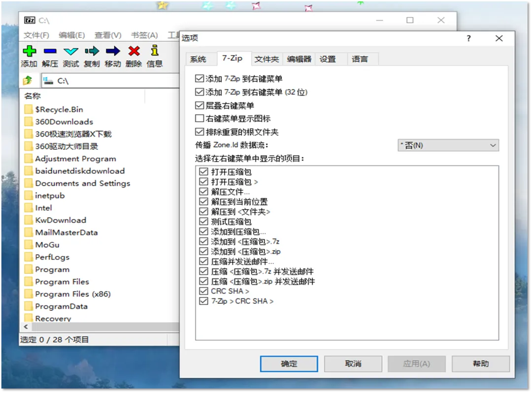This screenshot has height=393, width=532.
Task: Uncheck 7-Zip > CRC SHA > item
Action: click(203, 301)
